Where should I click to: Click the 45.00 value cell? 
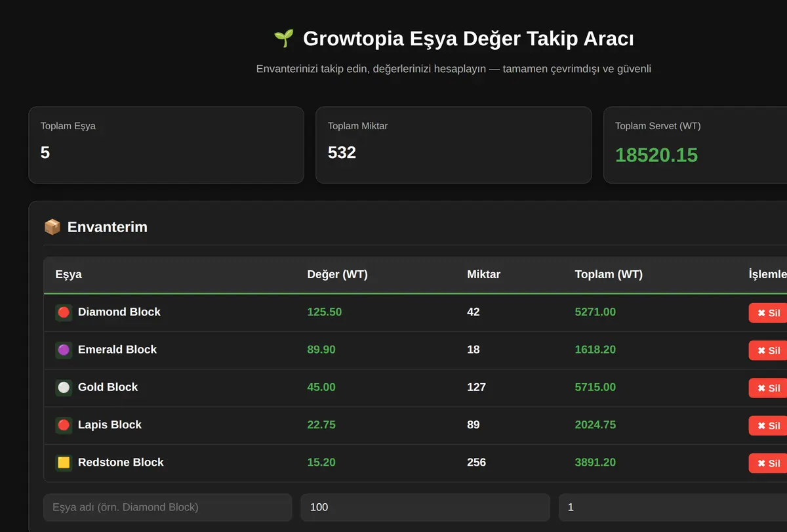click(321, 387)
